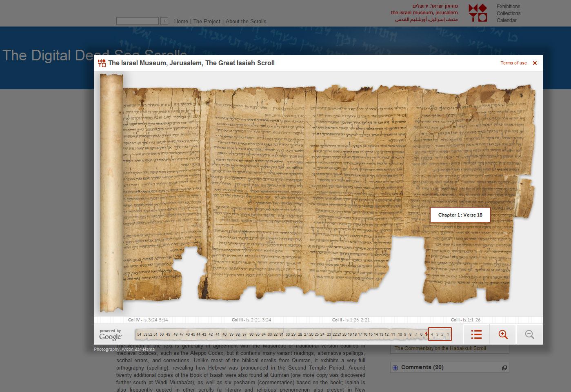571x392 pixels.
Task: Click the Chapter 1 : Verse 18 tooltip
Action: click(460, 215)
